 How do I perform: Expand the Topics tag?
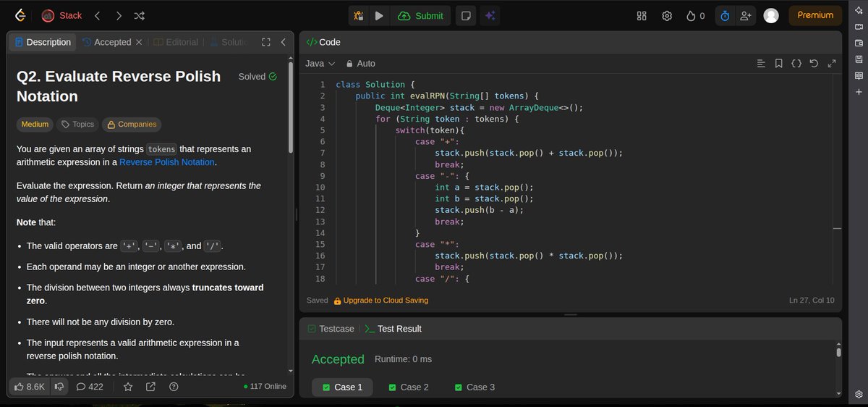(77, 125)
